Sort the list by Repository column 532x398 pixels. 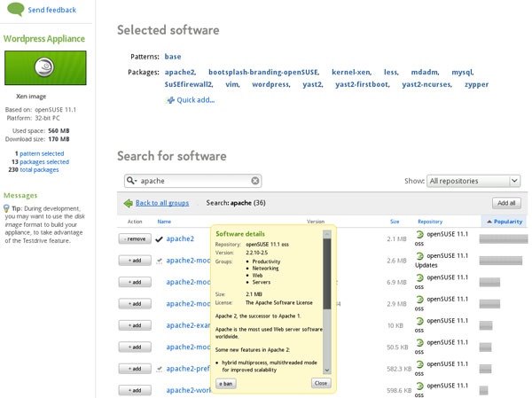[x=430, y=222]
